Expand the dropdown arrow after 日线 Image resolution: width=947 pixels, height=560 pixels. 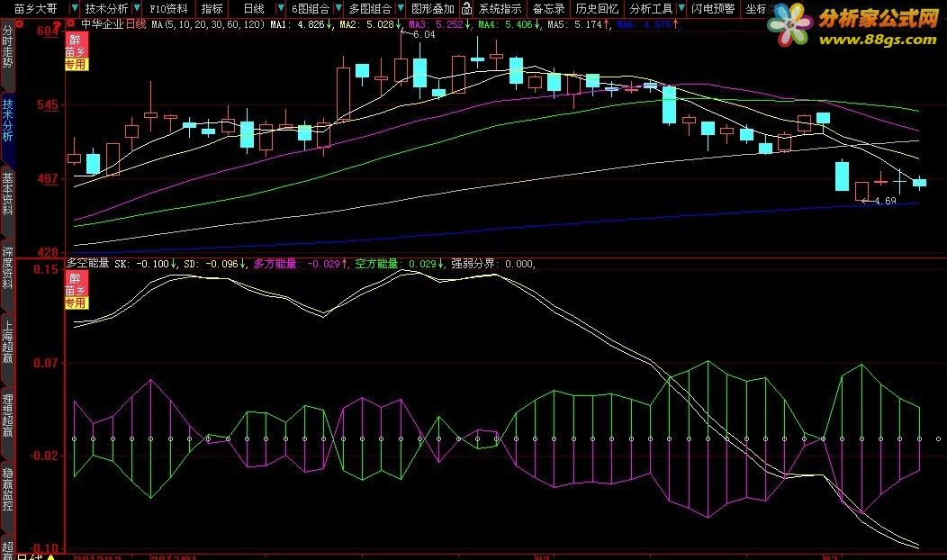click(280, 8)
